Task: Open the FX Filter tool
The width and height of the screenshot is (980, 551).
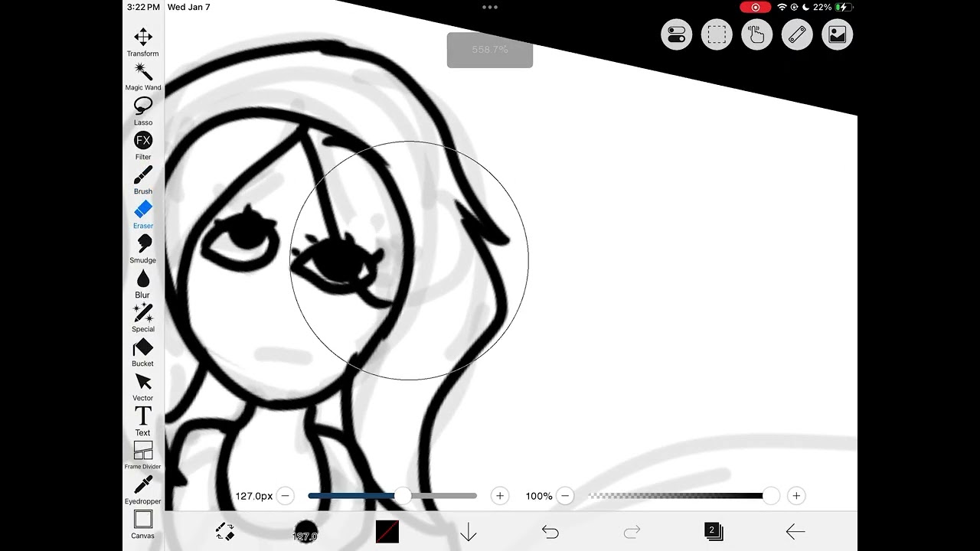Action: pyautogui.click(x=143, y=145)
